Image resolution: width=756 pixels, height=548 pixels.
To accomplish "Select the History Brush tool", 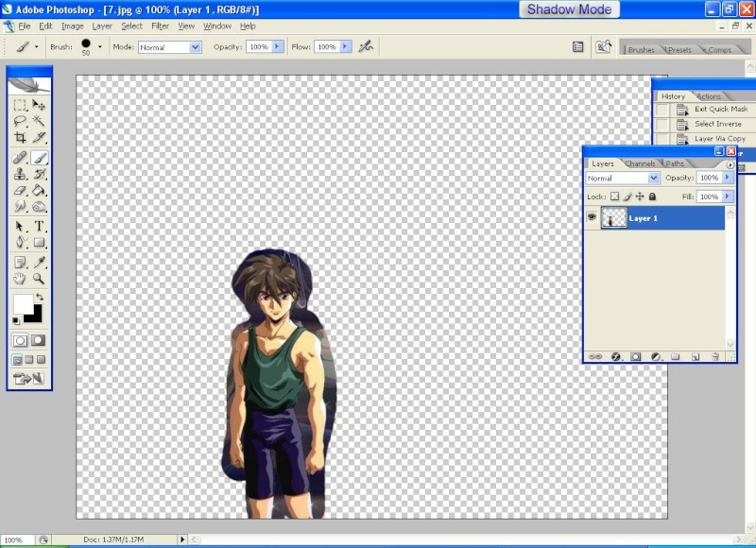I will (x=39, y=174).
